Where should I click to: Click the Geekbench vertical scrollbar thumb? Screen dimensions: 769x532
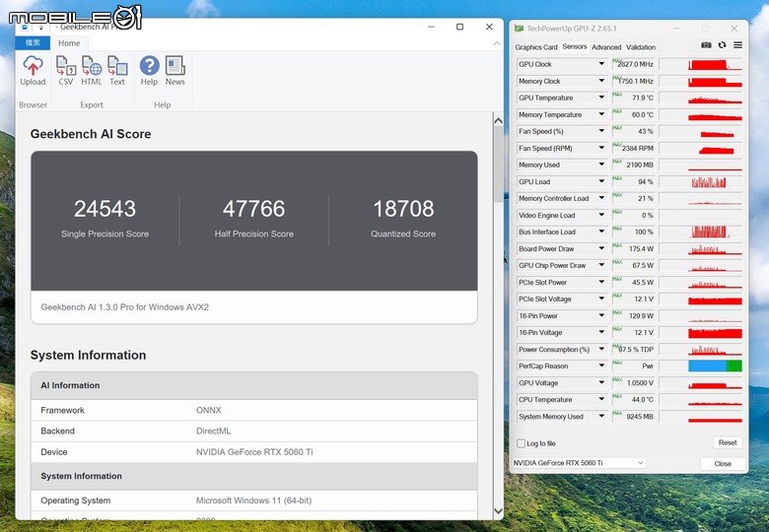(498, 165)
